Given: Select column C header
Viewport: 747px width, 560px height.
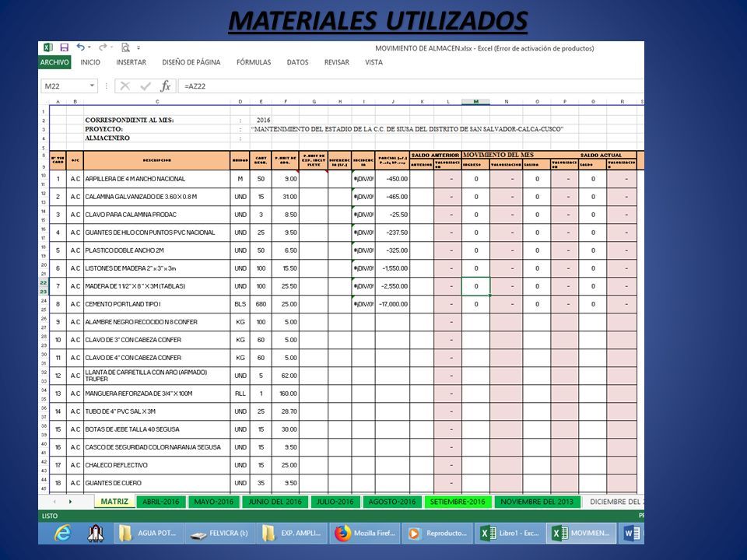Looking at the screenshot, I should pos(157,101).
